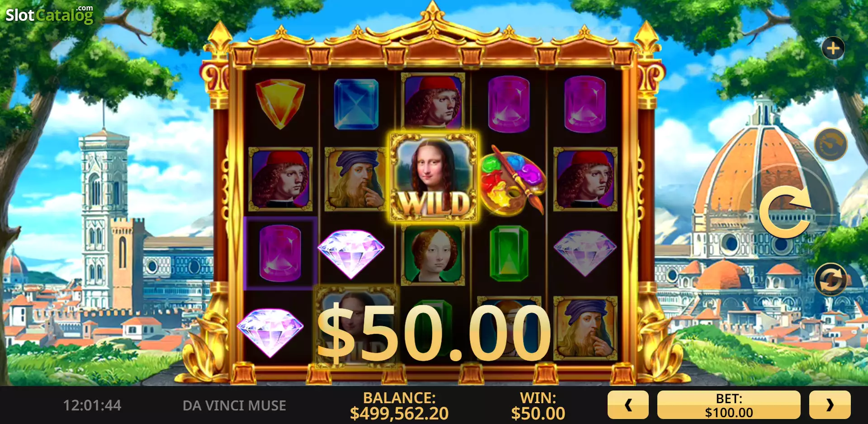Click the blue sapphire gem symbol
The image size is (868, 424).
click(356, 104)
